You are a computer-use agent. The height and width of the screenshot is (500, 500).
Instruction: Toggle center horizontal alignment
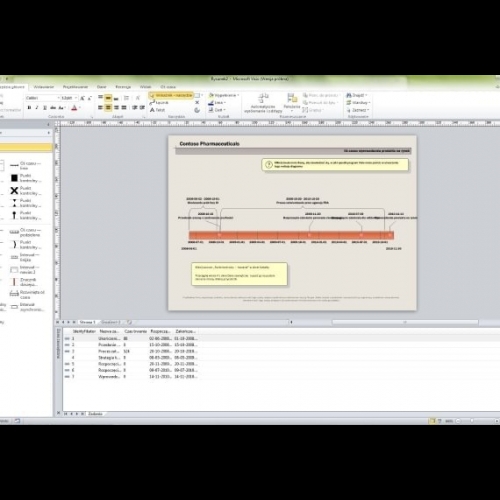point(108,108)
